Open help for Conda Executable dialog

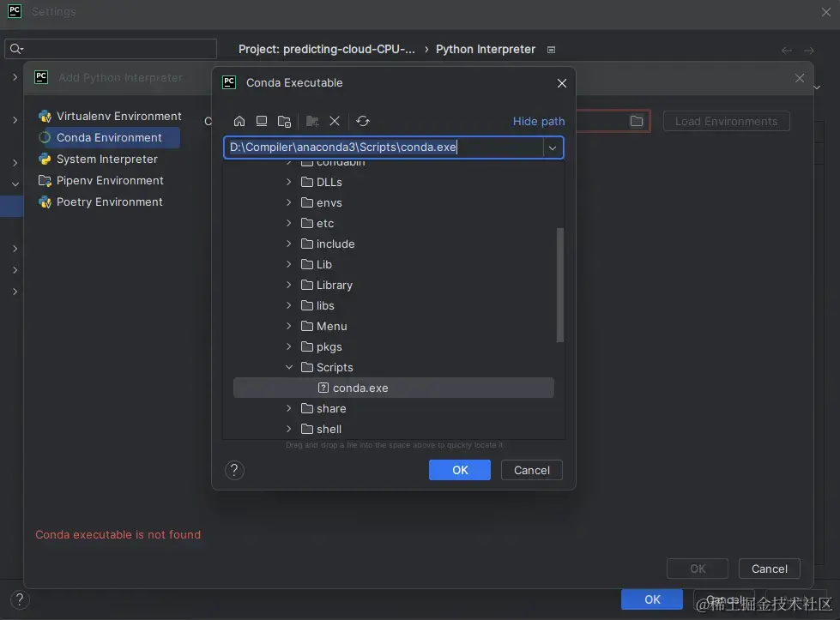[234, 470]
